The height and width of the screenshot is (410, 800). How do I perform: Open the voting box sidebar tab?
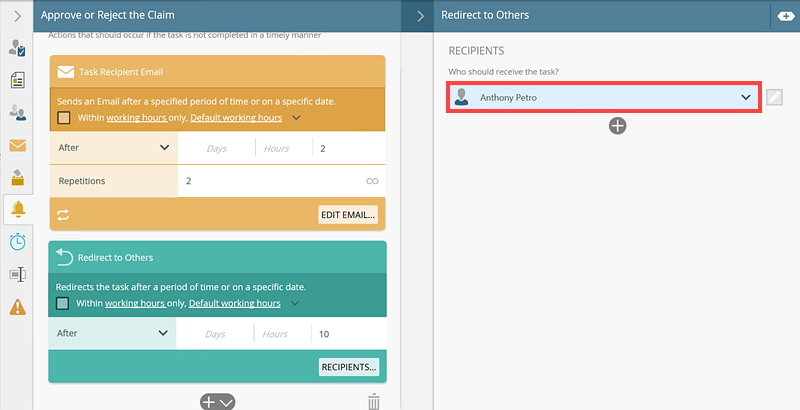tap(17, 177)
